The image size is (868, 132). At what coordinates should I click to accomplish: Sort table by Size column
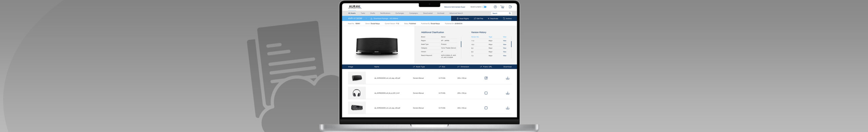(x=442, y=67)
